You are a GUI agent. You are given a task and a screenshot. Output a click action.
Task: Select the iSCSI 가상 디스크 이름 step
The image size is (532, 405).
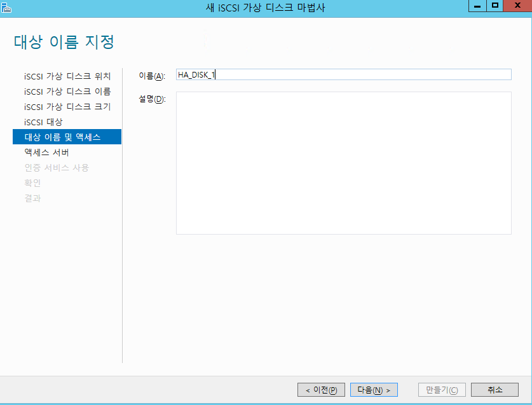coord(67,92)
